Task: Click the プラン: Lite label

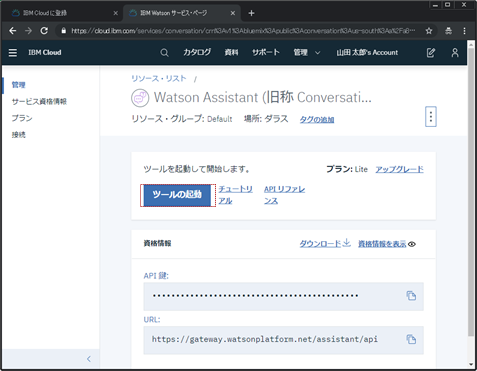Action: (347, 169)
